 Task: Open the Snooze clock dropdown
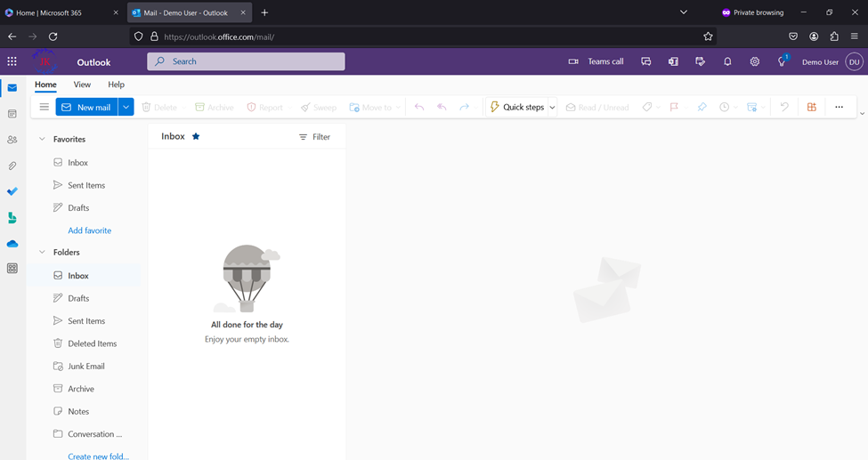point(728,108)
